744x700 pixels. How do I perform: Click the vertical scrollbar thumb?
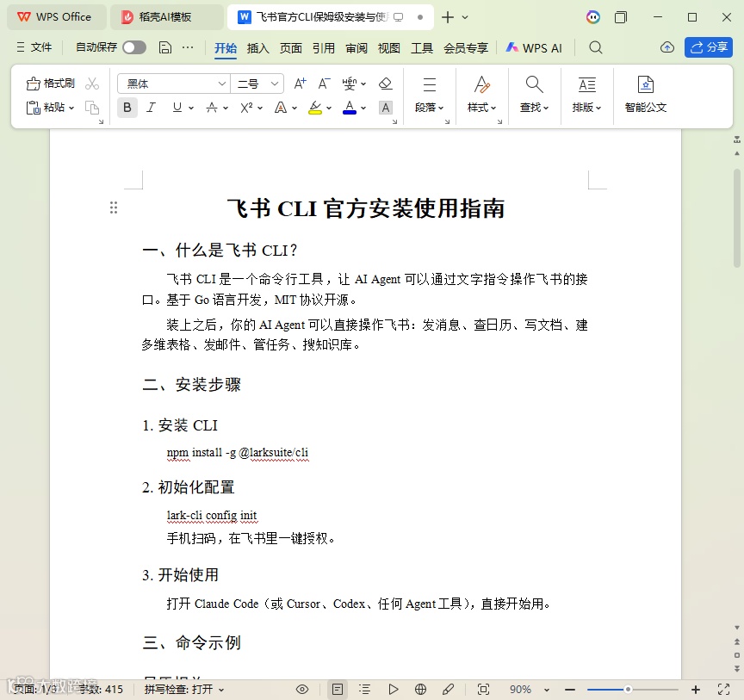[x=737, y=219]
